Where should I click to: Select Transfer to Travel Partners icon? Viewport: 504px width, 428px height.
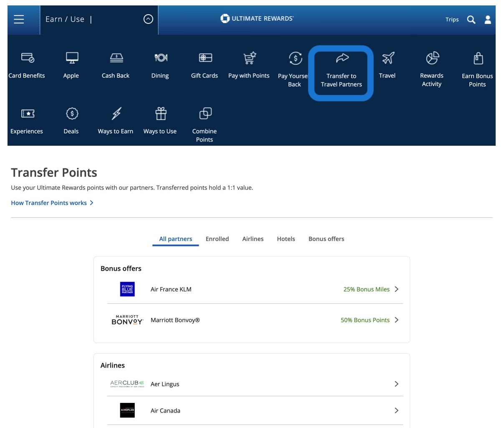(342, 58)
